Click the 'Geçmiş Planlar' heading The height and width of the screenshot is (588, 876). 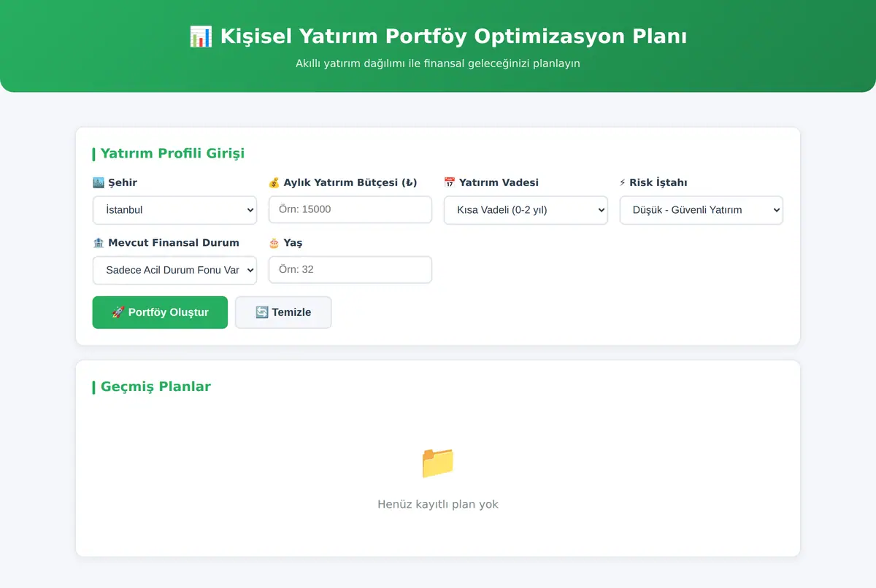155,387
